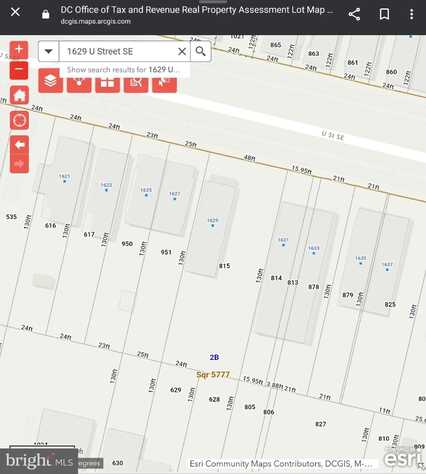Share this page via the share icon
The height and width of the screenshot is (474, 426).
click(x=354, y=14)
